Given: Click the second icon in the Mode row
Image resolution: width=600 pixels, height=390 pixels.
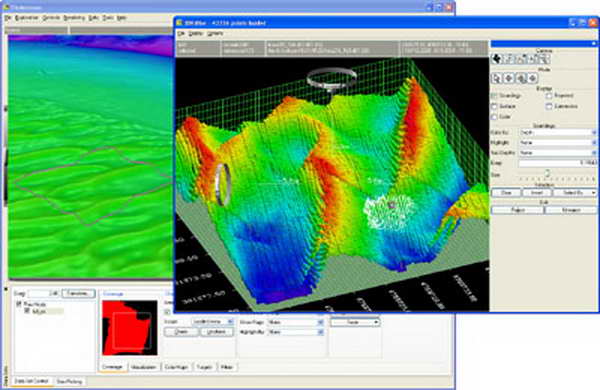Looking at the screenshot, I should coord(509,78).
